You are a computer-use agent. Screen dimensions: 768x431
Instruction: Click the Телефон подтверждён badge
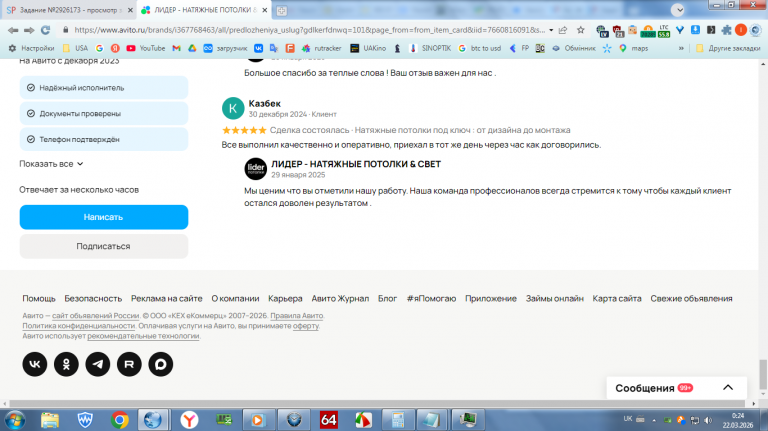coord(104,140)
